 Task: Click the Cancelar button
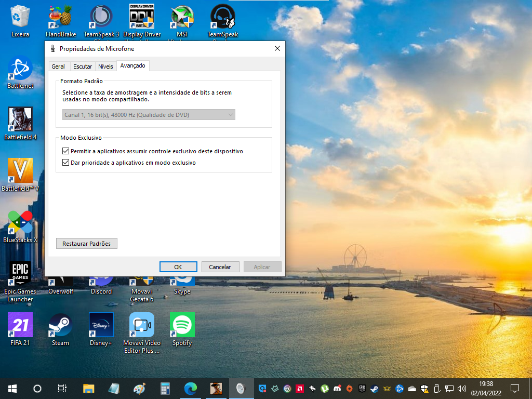[x=220, y=267]
